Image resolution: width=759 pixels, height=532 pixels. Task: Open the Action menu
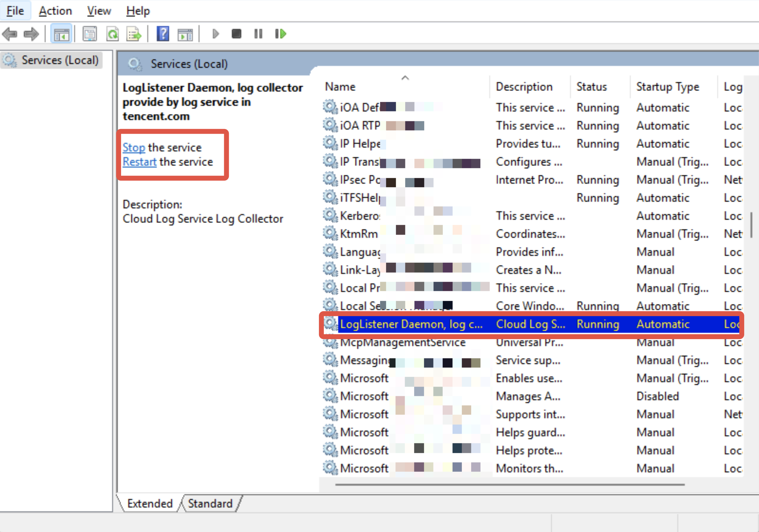55,11
